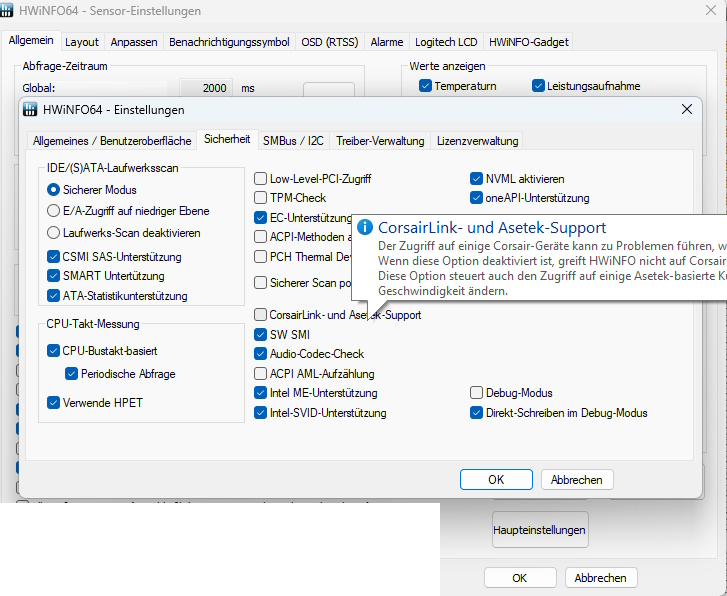Image resolution: width=727 pixels, height=596 pixels.
Task: Click the info icon in CorsairLink tooltip
Action: (365, 227)
